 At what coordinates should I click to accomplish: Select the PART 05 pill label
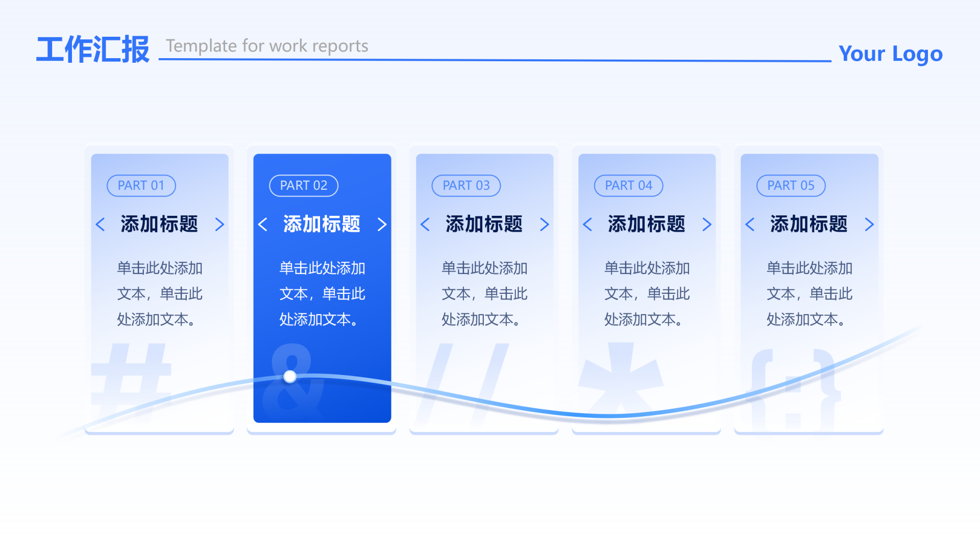click(x=791, y=186)
